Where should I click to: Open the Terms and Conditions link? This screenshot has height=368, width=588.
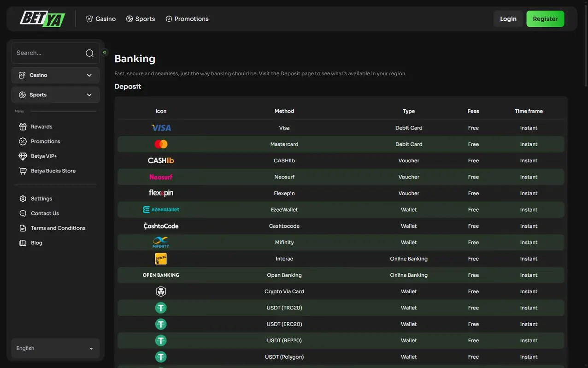(58, 228)
